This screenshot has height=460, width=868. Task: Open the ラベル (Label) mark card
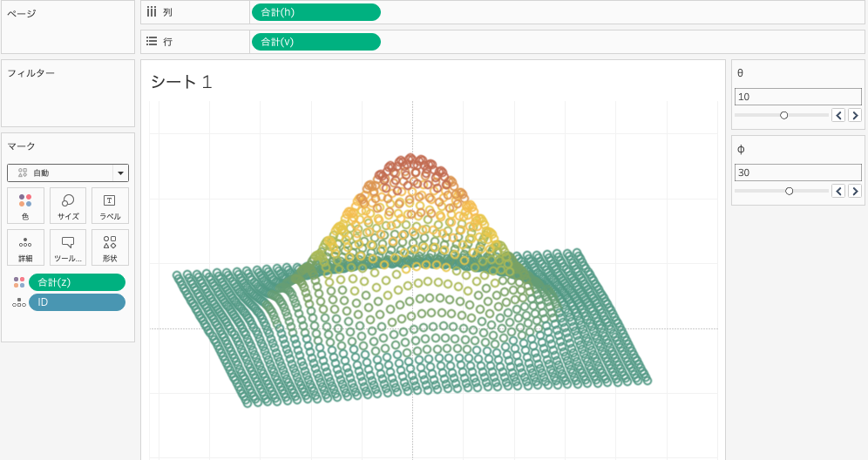point(110,206)
